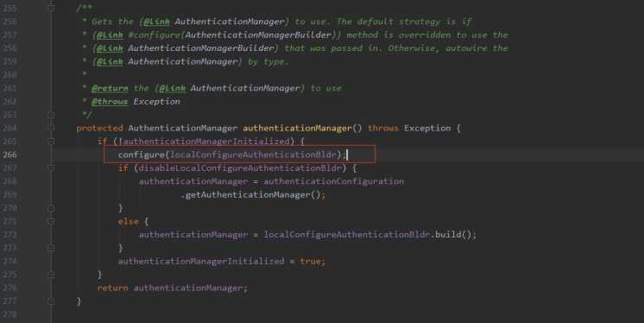Click authenticationConfiguration on line 268
644x323 pixels.
coord(333,181)
